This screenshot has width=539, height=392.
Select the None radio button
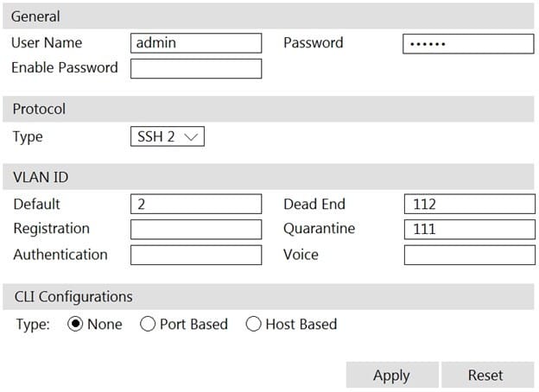pos(75,324)
